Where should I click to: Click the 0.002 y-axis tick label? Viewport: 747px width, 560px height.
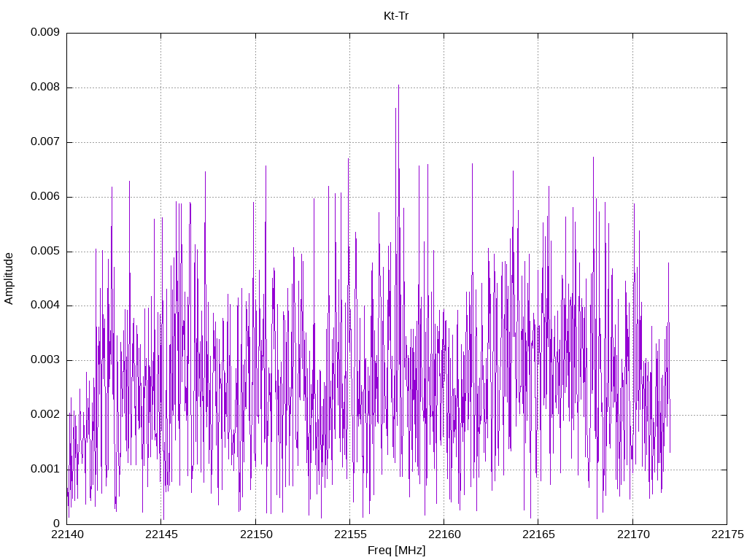pos(45,414)
